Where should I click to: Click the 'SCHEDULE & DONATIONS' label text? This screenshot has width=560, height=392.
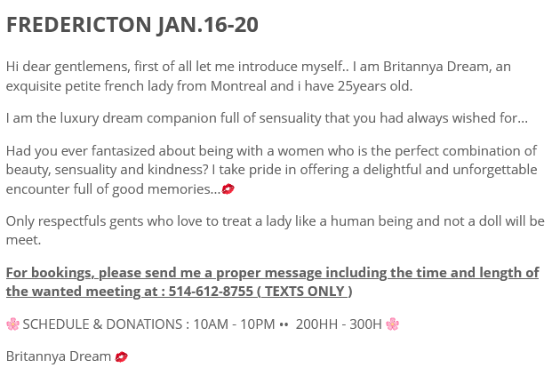[x=102, y=324]
